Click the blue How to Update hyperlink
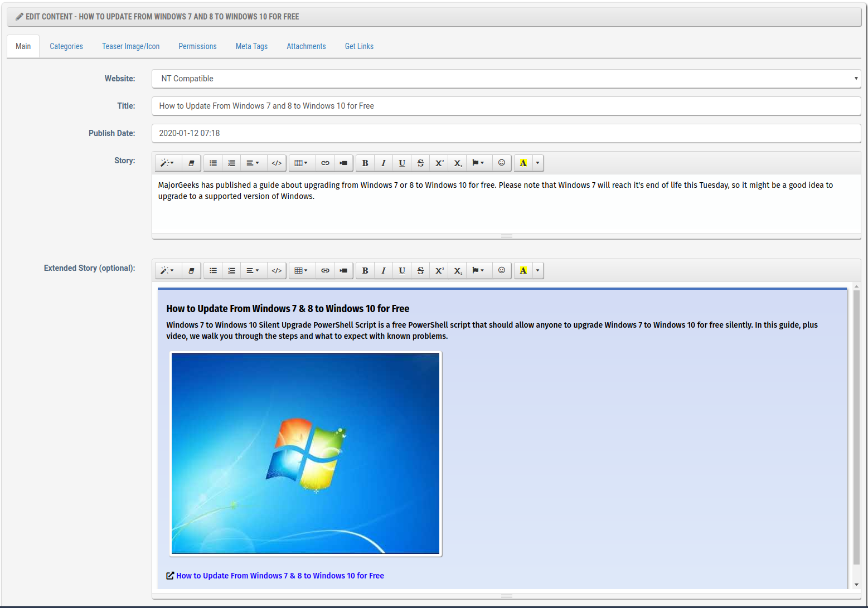Screen dimensions: 868x608 point(280,576)
